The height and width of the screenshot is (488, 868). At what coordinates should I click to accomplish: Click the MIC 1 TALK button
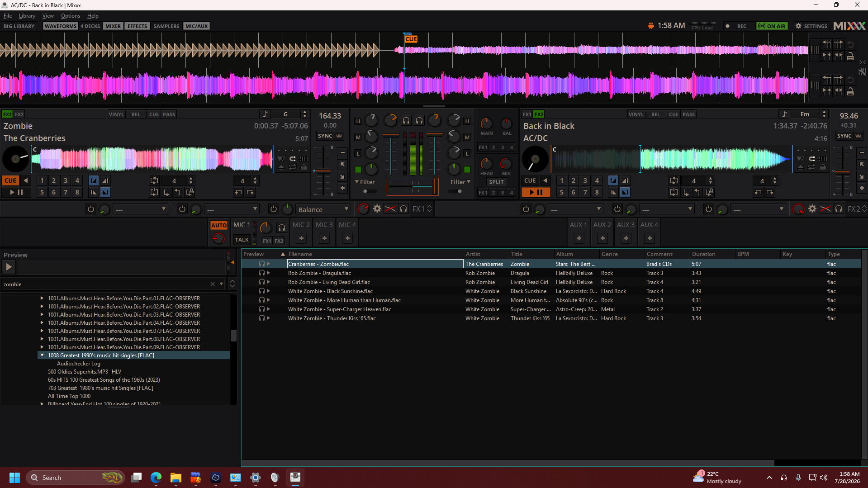click(x=242, y=240)
